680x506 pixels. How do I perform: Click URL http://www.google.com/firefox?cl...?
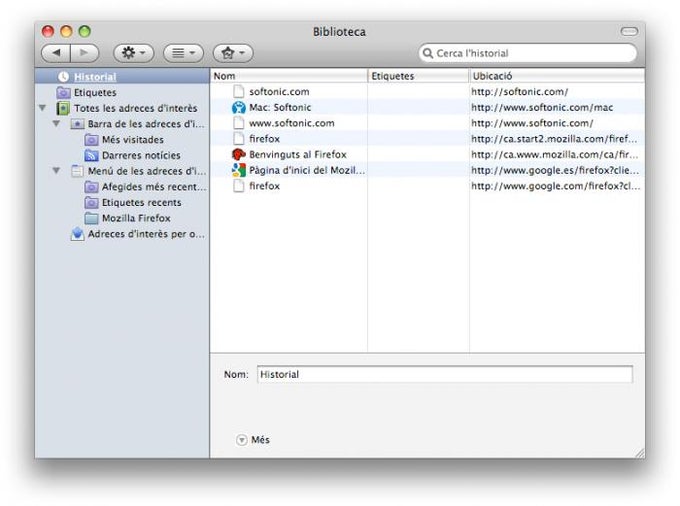click(x=556, y=186)
